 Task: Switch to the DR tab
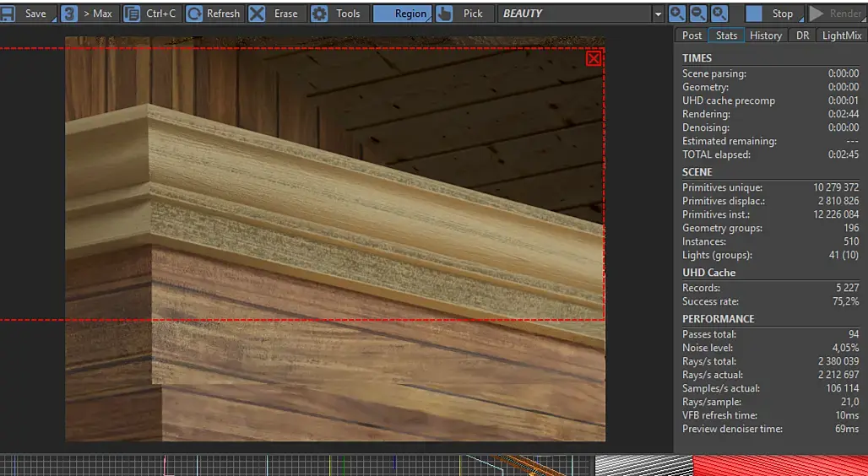[x=802, y=35]
